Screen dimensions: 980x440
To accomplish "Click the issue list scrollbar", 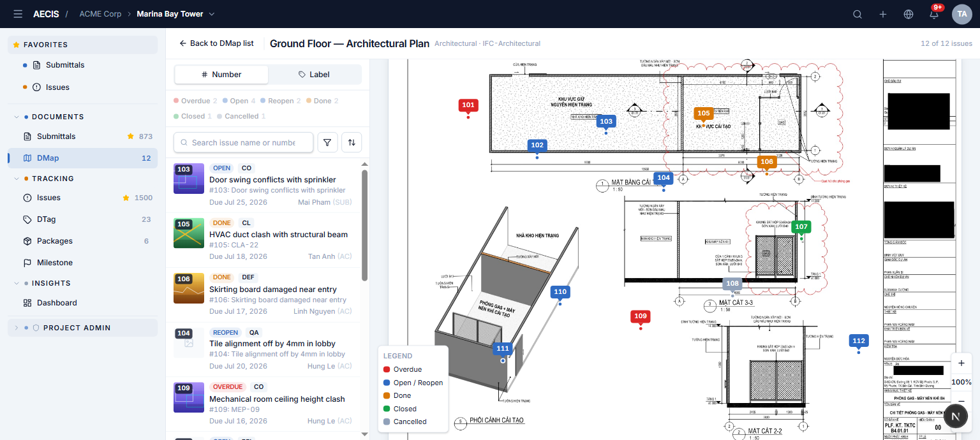I will [365, 225].
